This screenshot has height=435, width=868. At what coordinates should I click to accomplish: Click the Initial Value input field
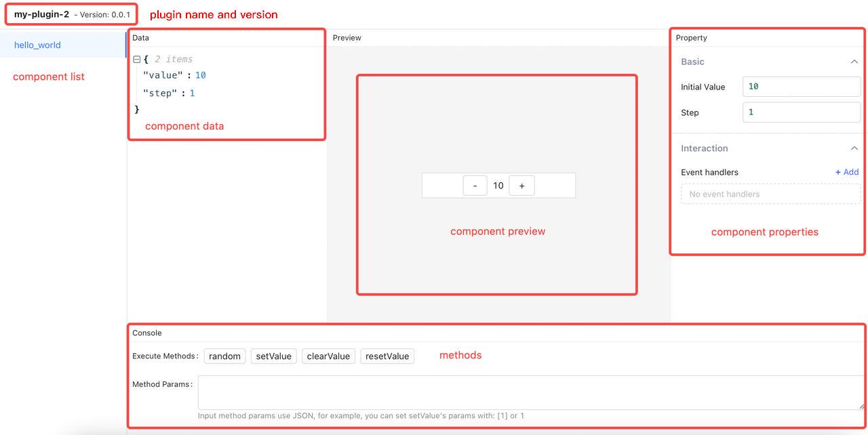(801, 87)
